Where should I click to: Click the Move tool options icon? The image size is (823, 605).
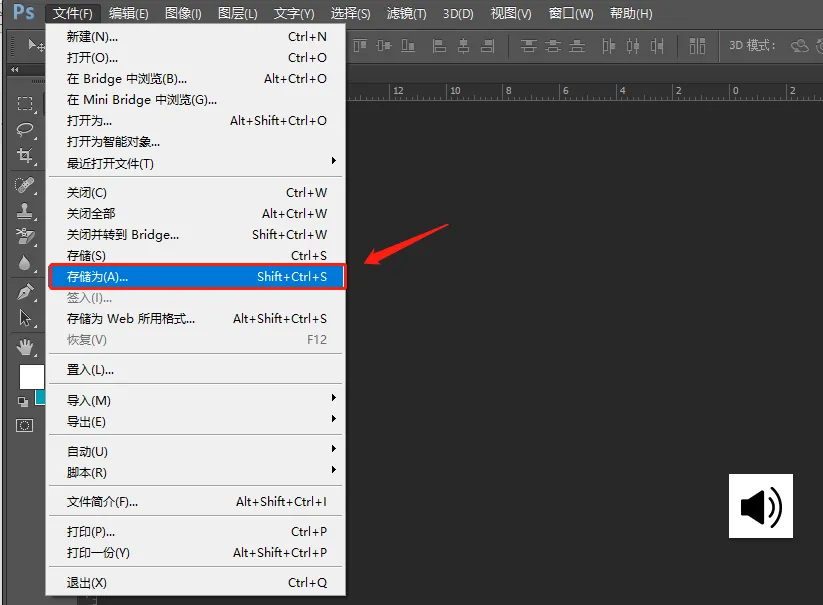(36, 45)
